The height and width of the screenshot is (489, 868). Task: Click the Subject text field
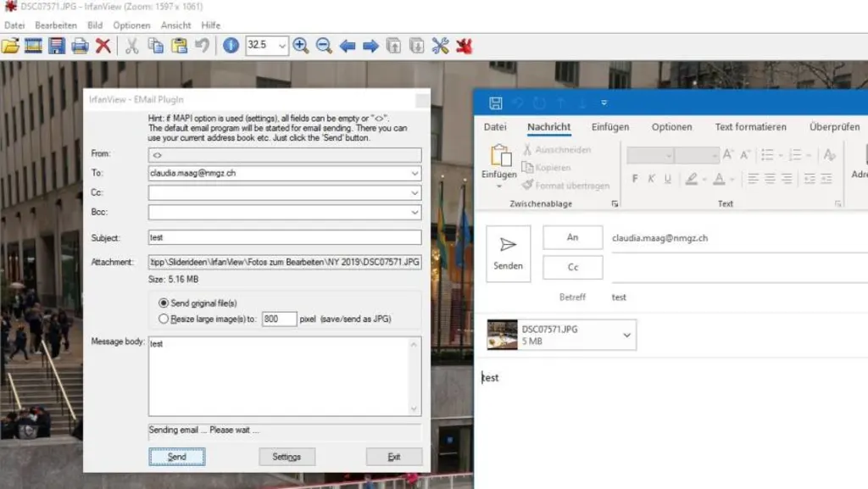284,237
